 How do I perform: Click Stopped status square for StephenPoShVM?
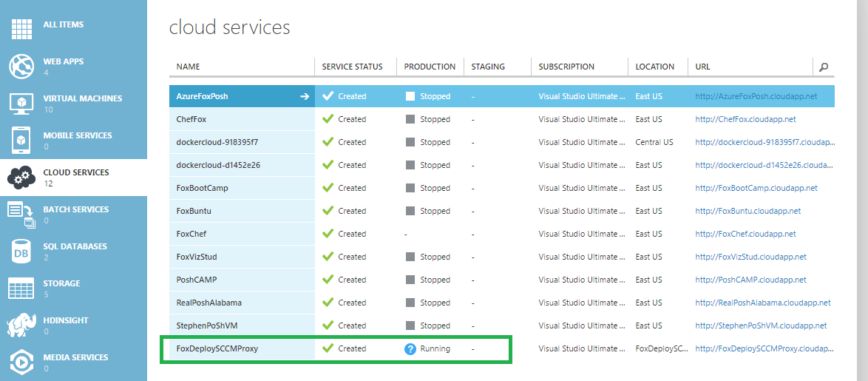[x=410, y=326]
